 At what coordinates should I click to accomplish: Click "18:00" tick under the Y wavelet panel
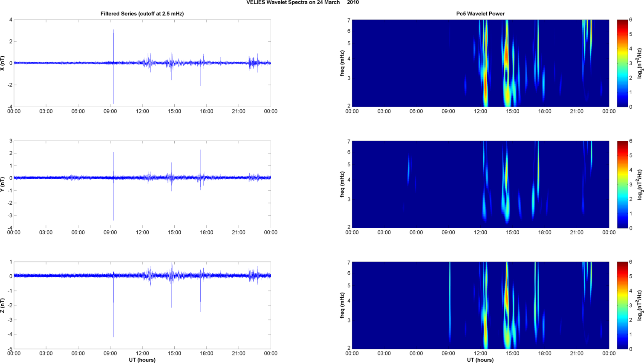coord(545,232)
